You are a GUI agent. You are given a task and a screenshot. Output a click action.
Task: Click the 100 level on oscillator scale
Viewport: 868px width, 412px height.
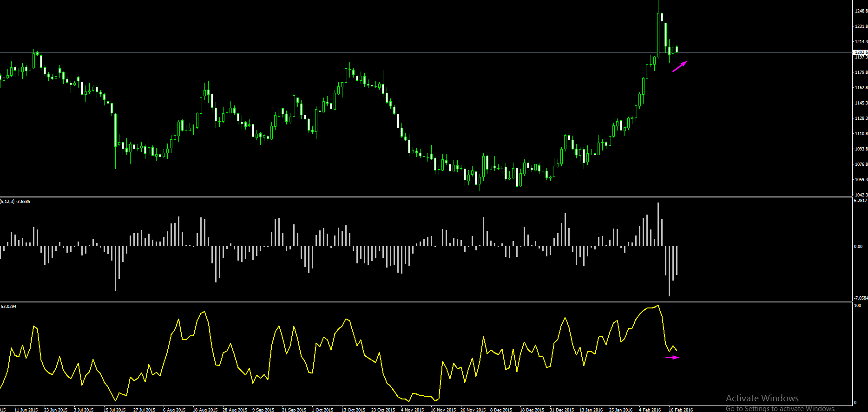(858, 306)
